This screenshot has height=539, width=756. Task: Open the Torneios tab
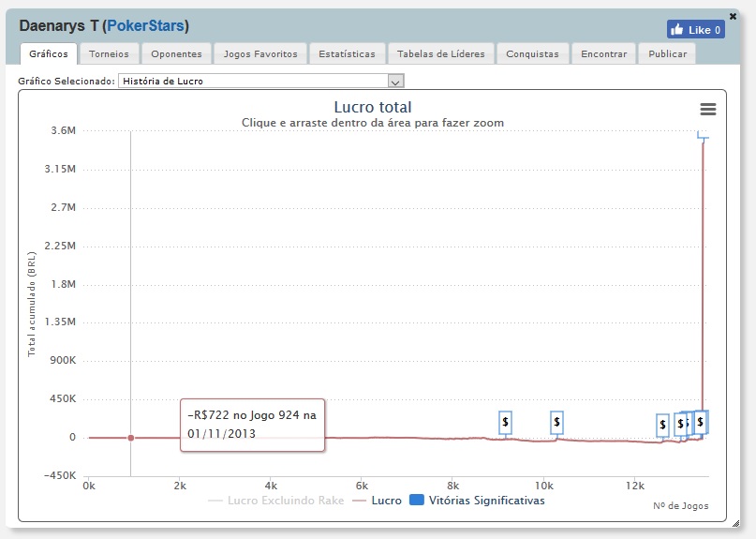109,54
